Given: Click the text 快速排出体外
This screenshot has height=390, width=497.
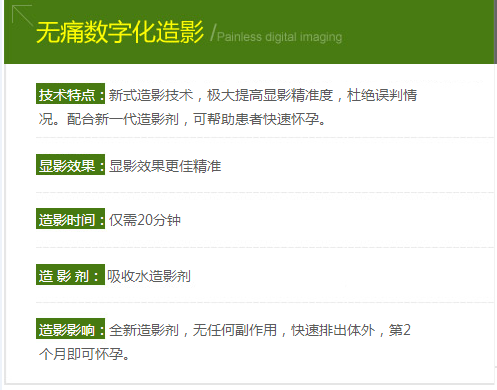Looking at the screenshot, I should click(x=333, y=330).
